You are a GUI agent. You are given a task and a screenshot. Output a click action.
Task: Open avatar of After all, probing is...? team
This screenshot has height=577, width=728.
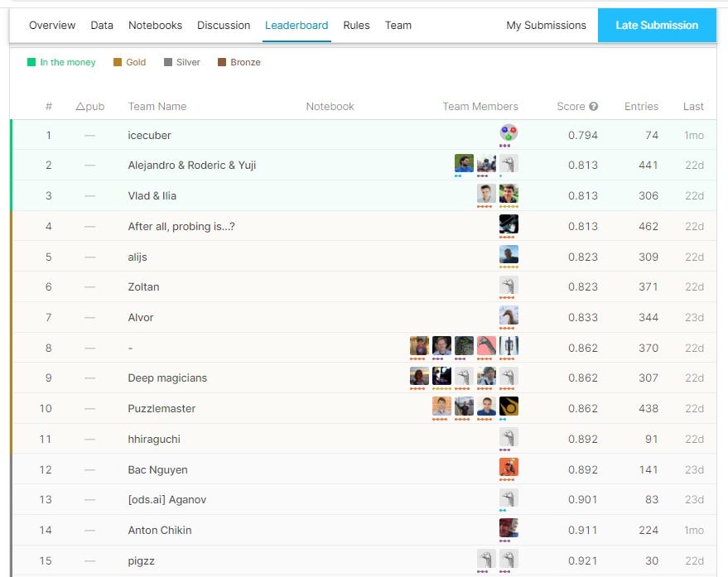click(x=509, y=224)
